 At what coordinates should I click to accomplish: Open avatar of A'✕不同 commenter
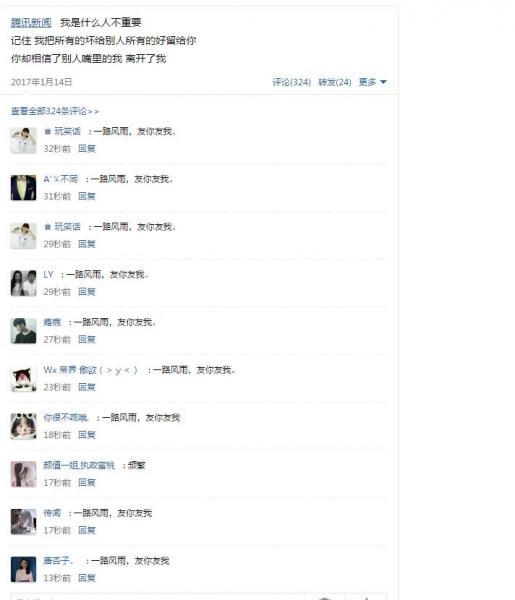pos(23,188)
